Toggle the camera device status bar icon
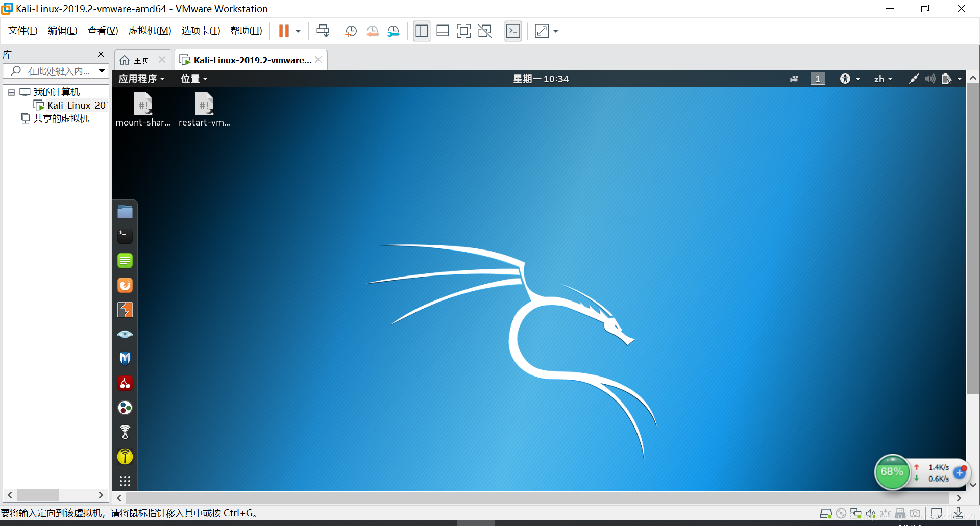980x526 pixels. pyautogui.click(x=915, y=514)
